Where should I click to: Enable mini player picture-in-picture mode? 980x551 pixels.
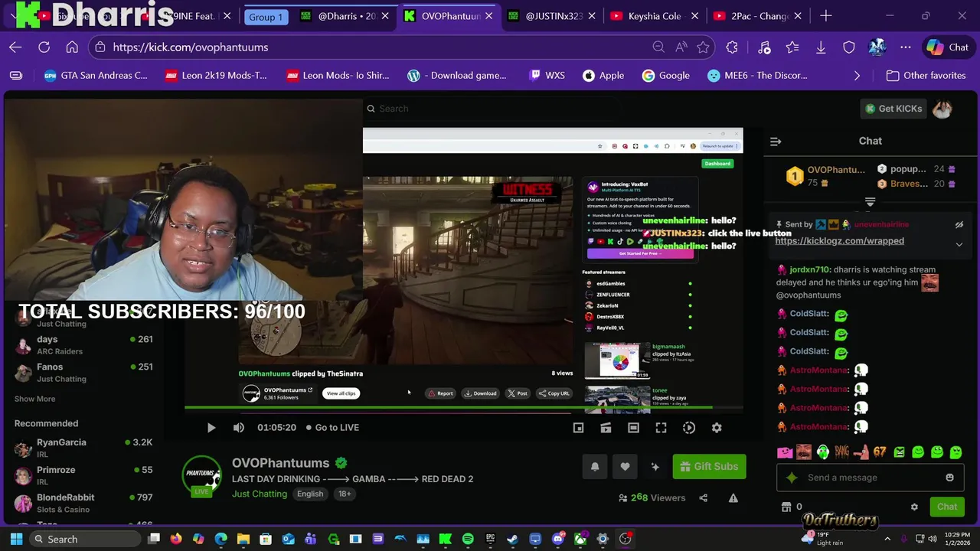click(579, 428)
